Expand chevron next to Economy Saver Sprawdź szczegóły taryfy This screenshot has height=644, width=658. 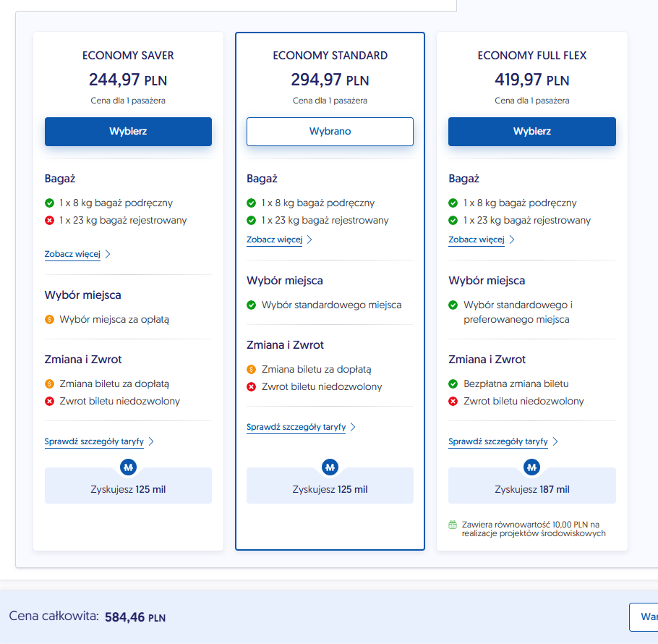[x=152, y=441]
